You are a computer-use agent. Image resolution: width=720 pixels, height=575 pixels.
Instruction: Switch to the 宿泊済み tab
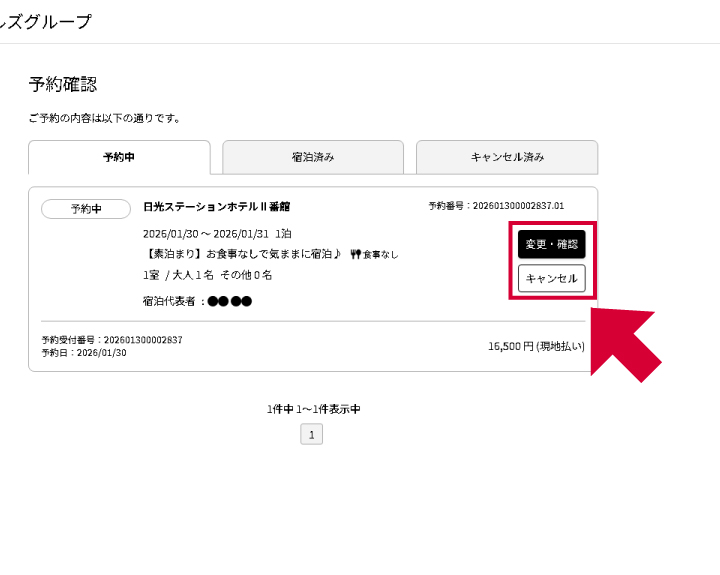point(313,158)
